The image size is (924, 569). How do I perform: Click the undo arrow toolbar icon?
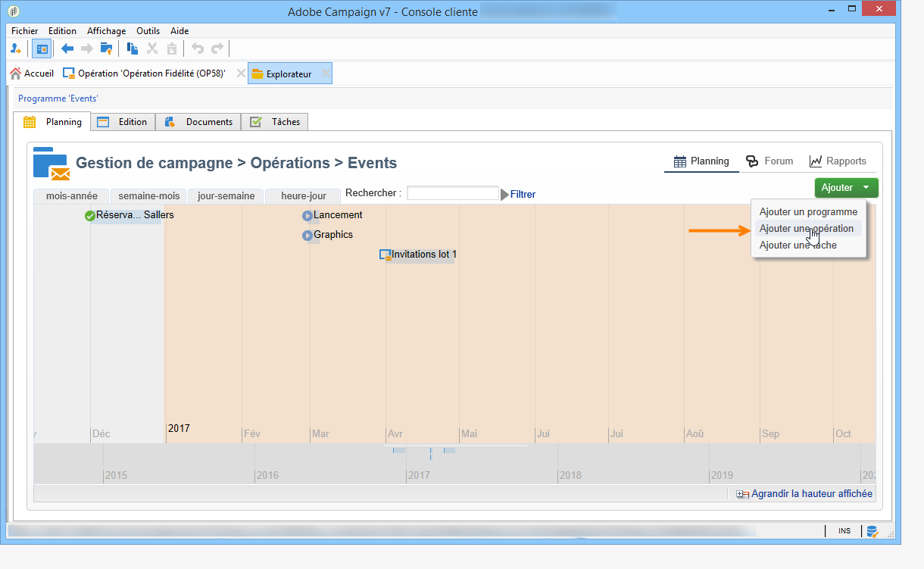[198, 48]
